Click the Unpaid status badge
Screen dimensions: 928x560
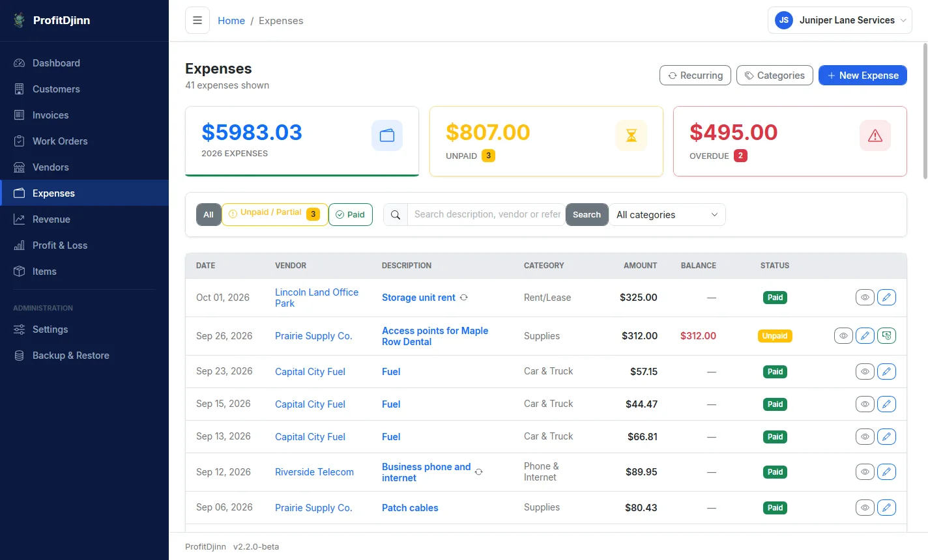pyautogui.click(x=775, y=336)
